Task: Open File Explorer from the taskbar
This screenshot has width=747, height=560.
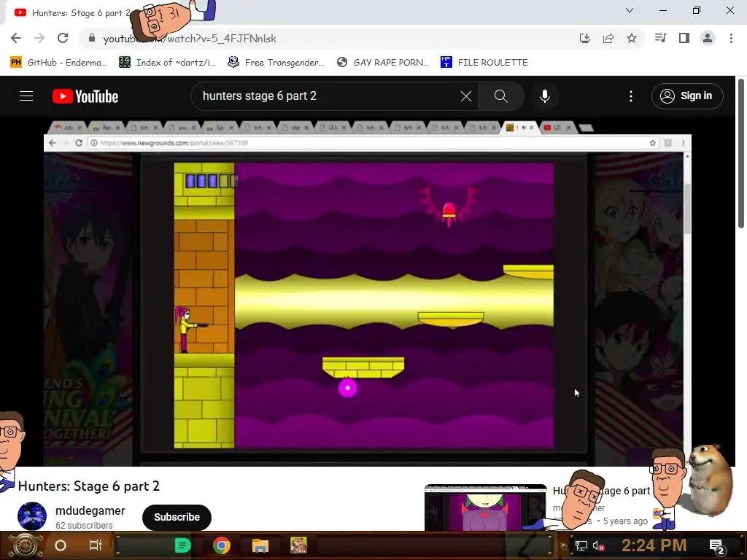Action: (x=260, y=545)
